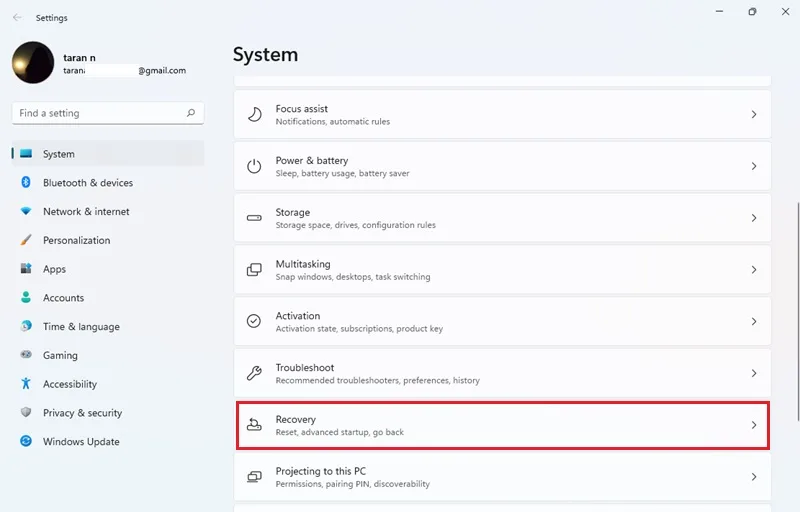Open Troubleshoot settings

(503, 373)
